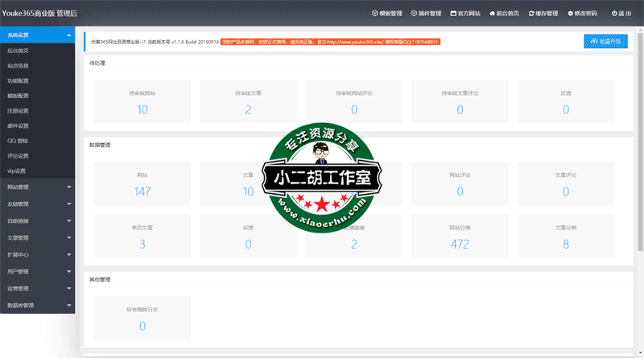Open the 所有蜘蛛日志 statistics card
The image size is (644, 358).
tap(142, 317)
